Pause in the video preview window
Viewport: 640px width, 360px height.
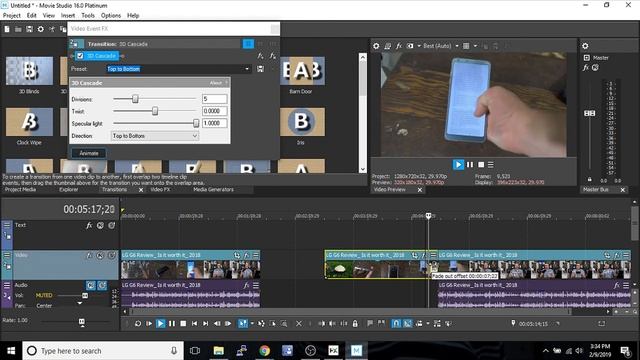pos(470,164)
